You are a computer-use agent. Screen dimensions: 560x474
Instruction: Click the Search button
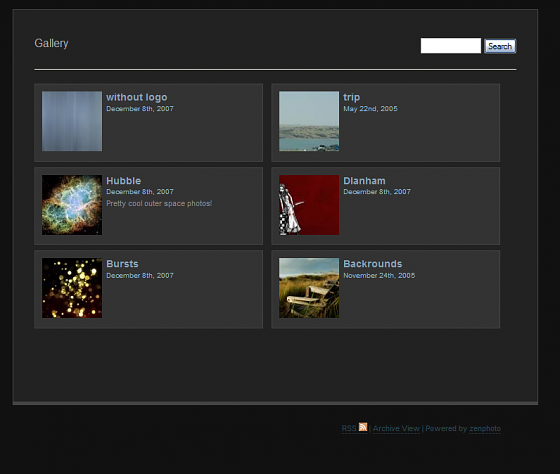(500, 46)
